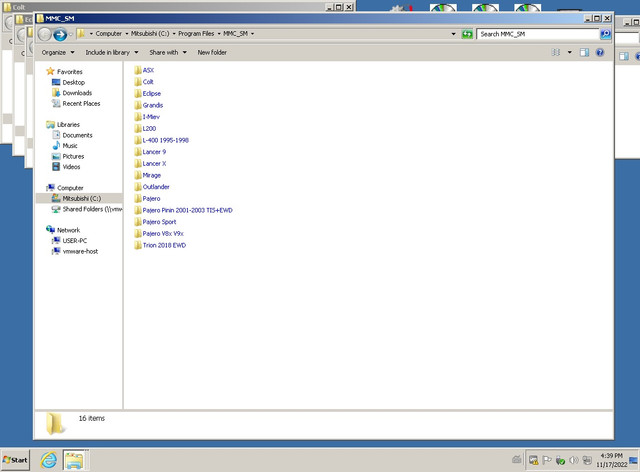The image size is (640, 472).
Task: Select the Mirage folder icon
Action: [138, 175]
